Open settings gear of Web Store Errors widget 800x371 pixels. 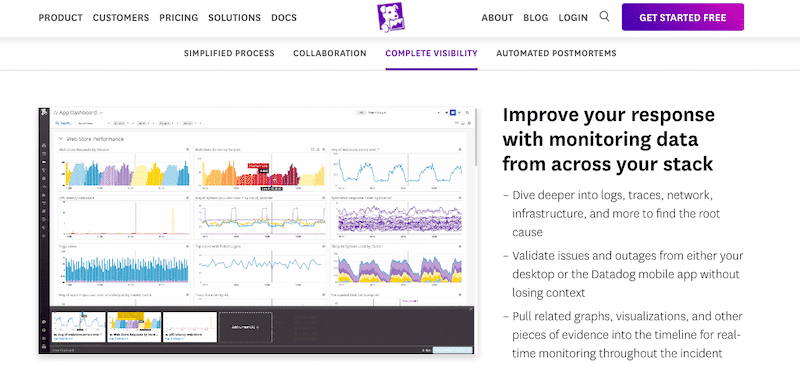click(323, 150)
